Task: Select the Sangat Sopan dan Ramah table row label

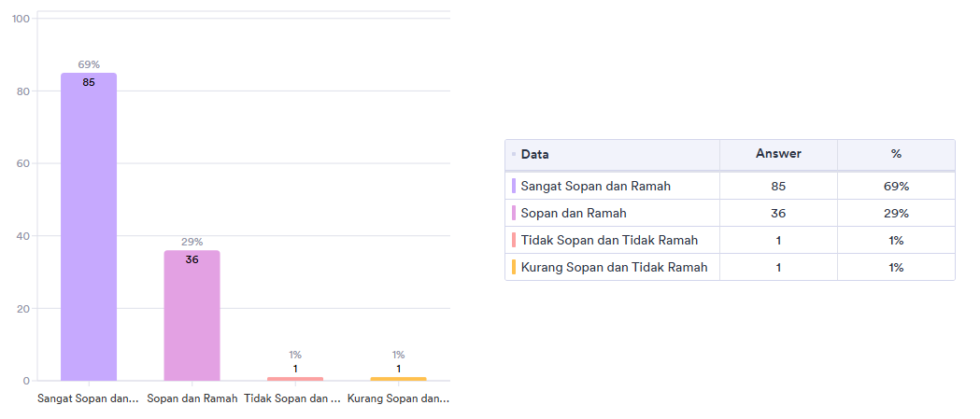Action: [595, 186]
